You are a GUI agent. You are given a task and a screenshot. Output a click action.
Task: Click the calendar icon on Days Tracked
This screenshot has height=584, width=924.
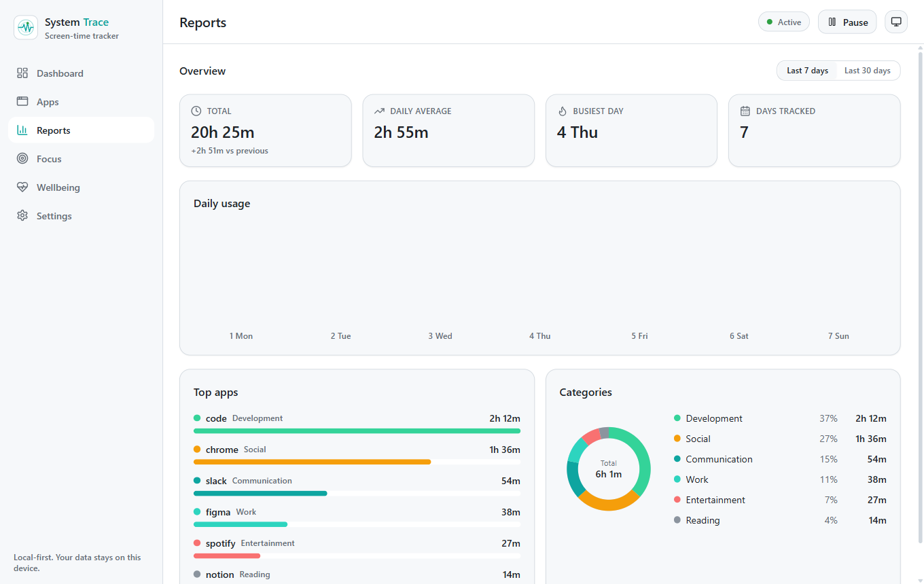[x=745, y=111]
